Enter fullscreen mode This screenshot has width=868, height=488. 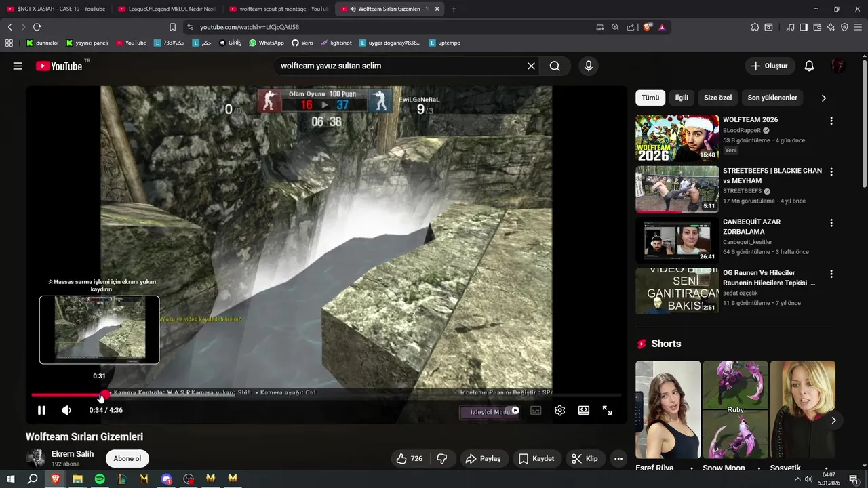pos(608,410)
